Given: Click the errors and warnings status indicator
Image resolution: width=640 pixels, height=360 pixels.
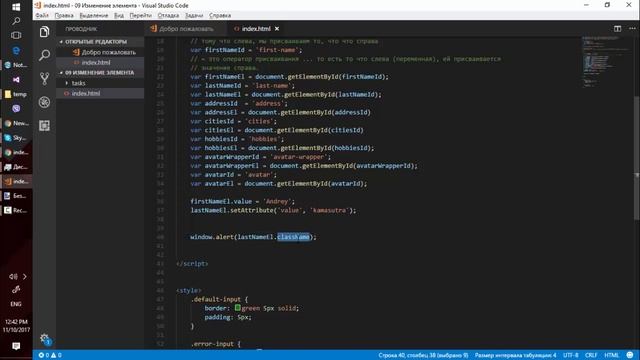Looking at the screenshot, I should click(x=50, y=355).
